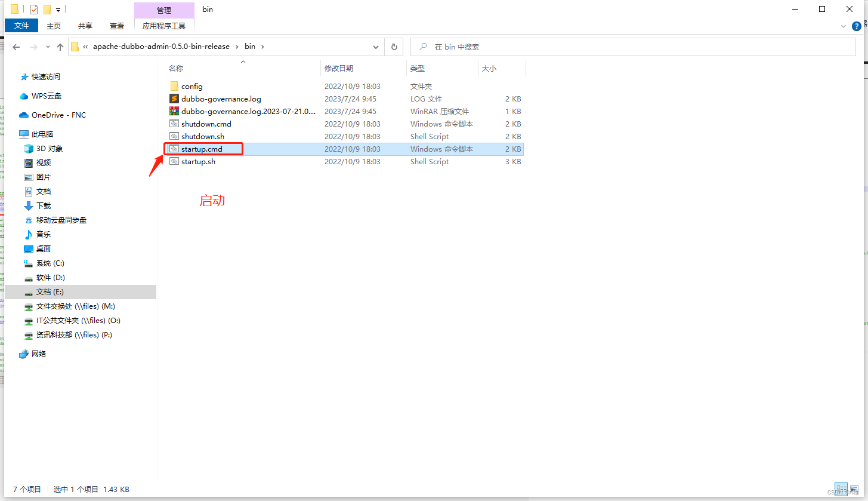Open the 主页 ribbon tab
868x501 pixels.
coord(54,26)
